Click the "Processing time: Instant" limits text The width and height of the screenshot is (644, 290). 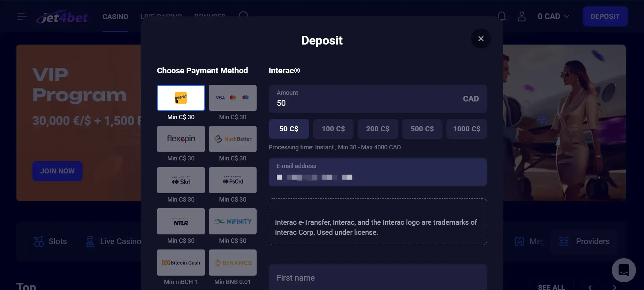335,147
